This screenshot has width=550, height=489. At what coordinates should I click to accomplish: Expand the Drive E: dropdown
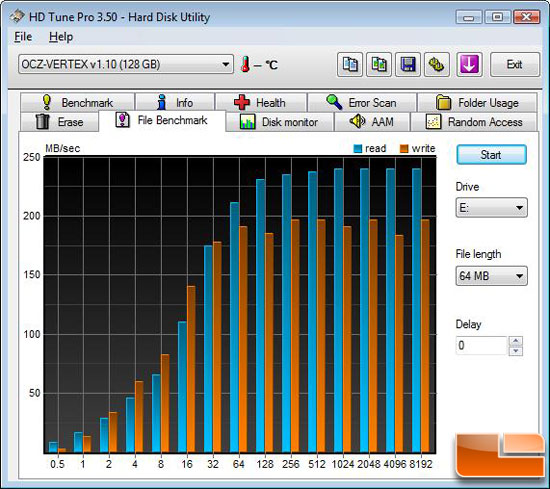coord(491,208)
